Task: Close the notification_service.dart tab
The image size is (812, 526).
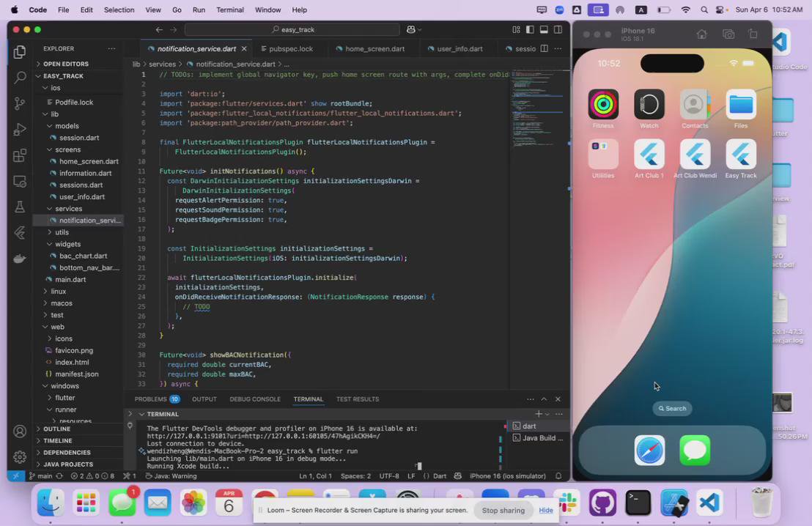Action: click(x=244, y=48)
